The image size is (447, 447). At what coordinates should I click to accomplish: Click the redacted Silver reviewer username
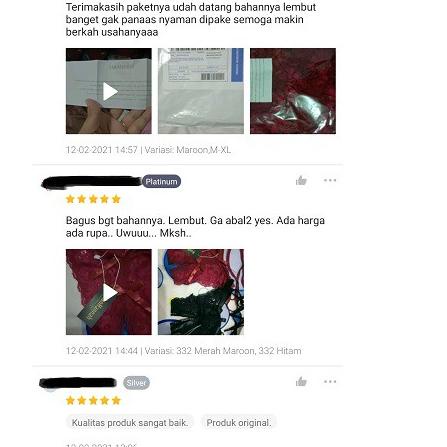(x=78, y=383)
